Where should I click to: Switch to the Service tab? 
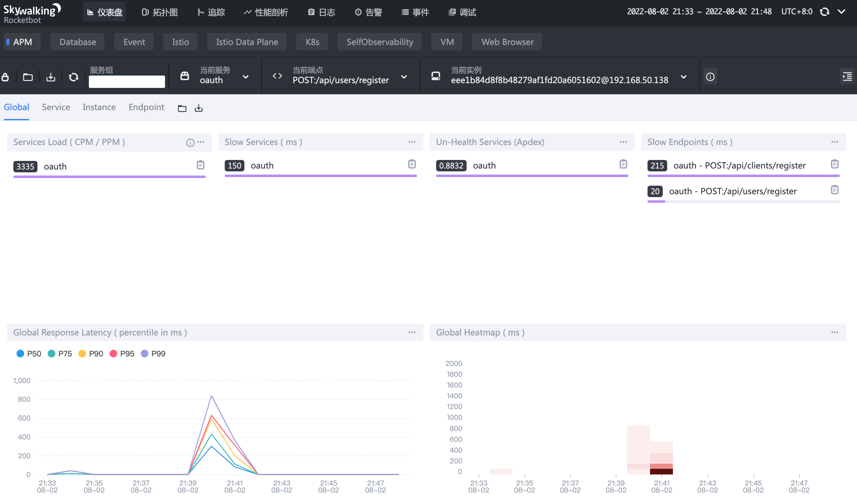tap(56, 107)
